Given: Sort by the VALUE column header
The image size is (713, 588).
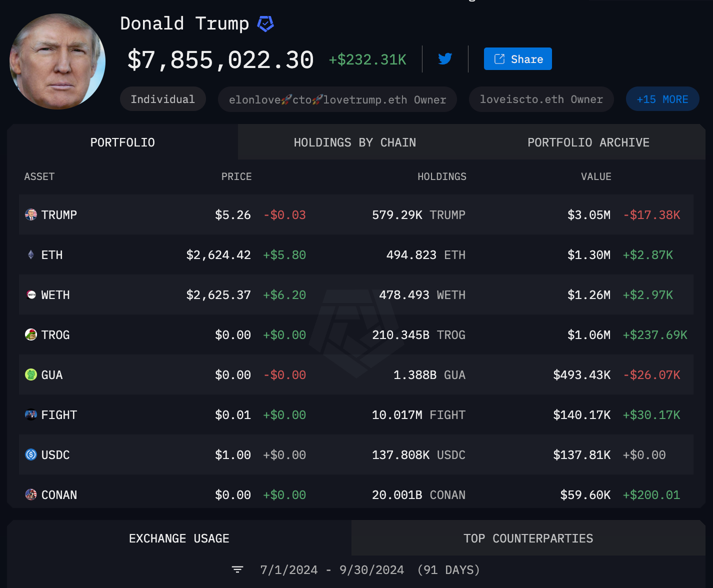Looking at the screenshot, I should click(x=596, y=176).
